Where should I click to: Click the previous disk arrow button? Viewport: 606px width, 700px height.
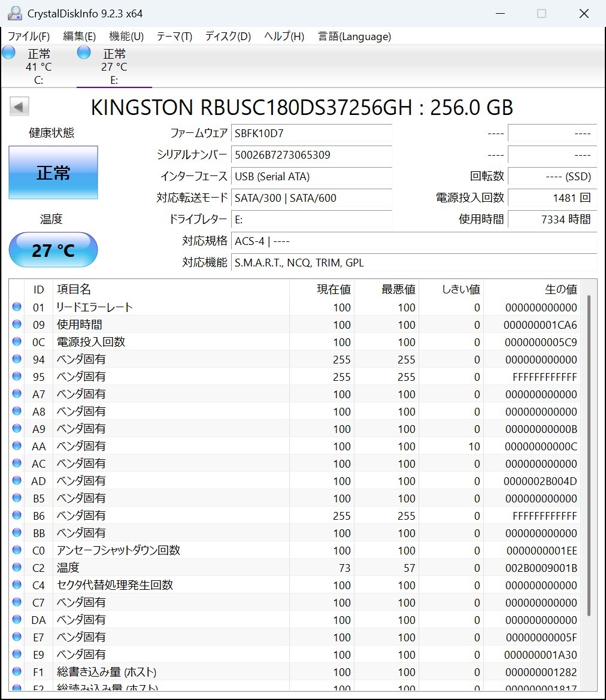tap(19, 107)
